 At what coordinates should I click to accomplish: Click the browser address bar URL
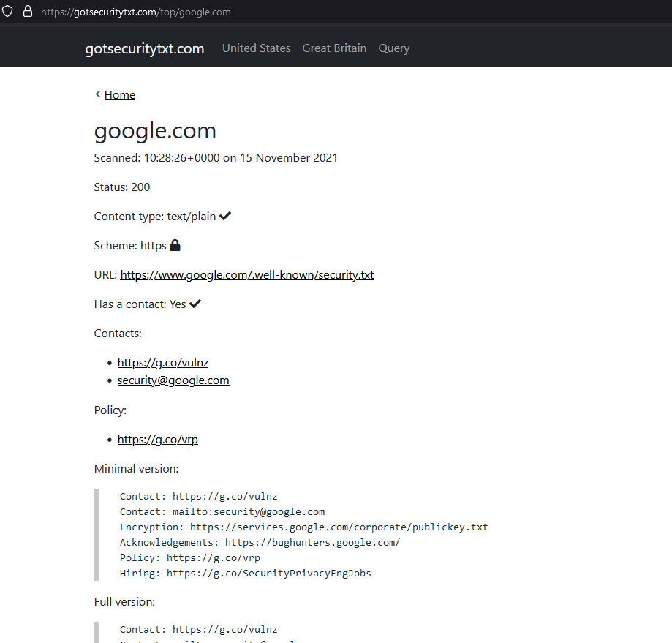tap(136, 12)
